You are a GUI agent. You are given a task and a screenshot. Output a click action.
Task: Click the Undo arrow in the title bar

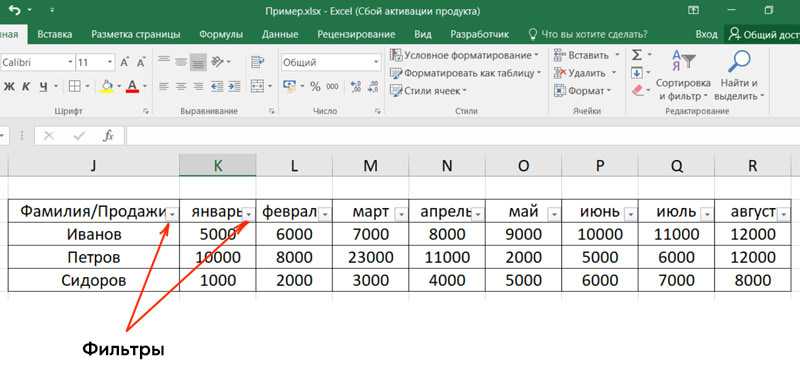click(14, 10)
